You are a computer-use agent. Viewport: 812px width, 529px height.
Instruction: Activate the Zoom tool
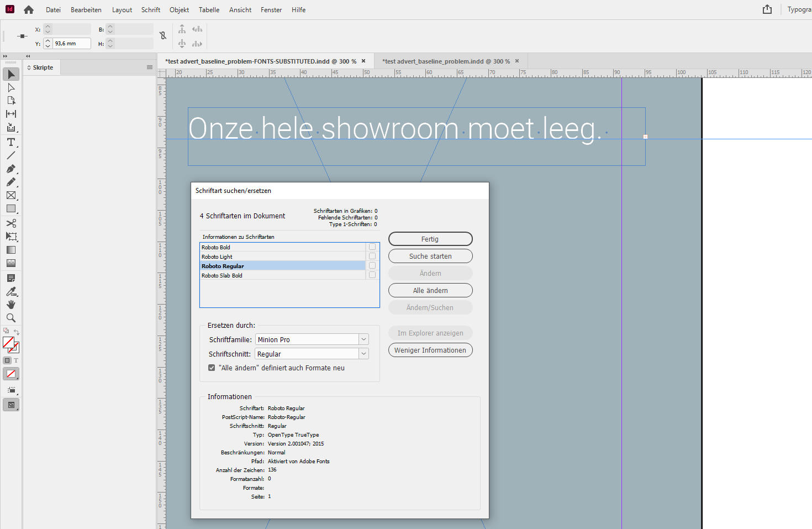(x=11, y=318)
